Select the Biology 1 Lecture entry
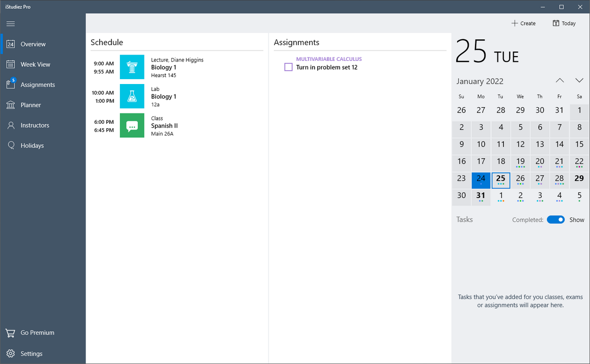Screen dimensions: 590x364 pos(163,67)
